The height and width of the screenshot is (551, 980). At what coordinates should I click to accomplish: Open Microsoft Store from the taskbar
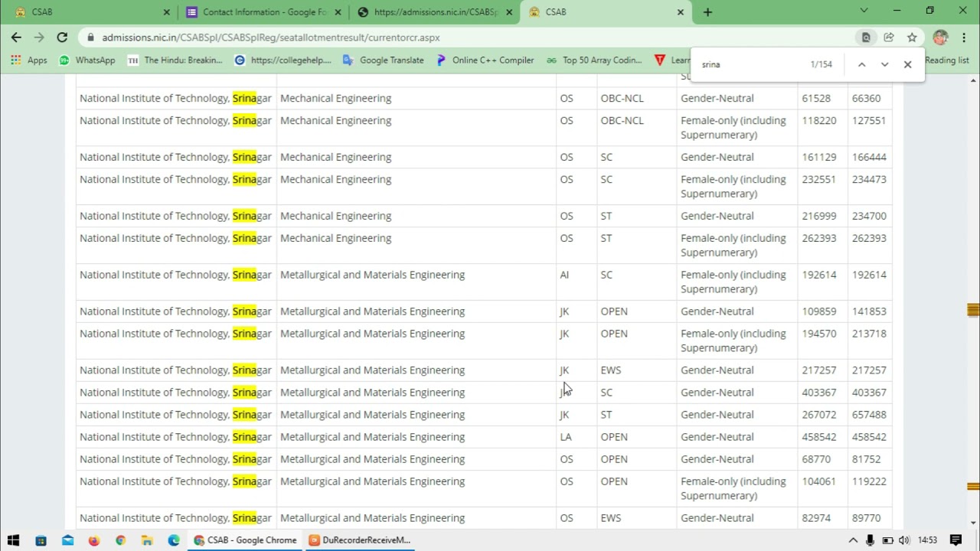[41, 540]
